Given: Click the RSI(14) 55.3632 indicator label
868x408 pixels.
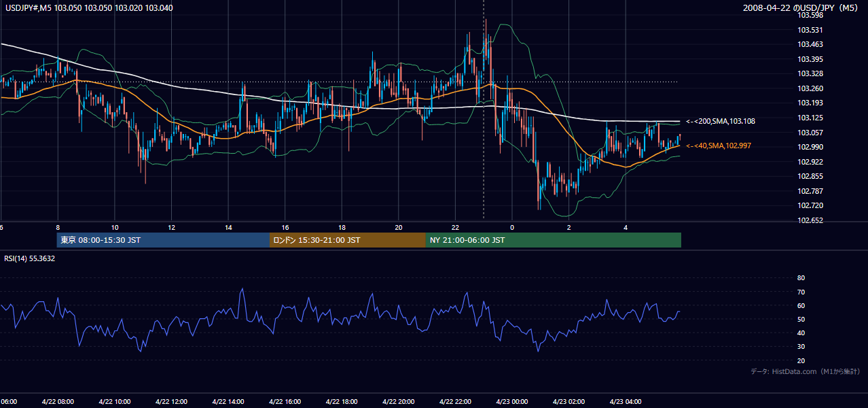Looking at the screenshot, I should coord(30,258).
